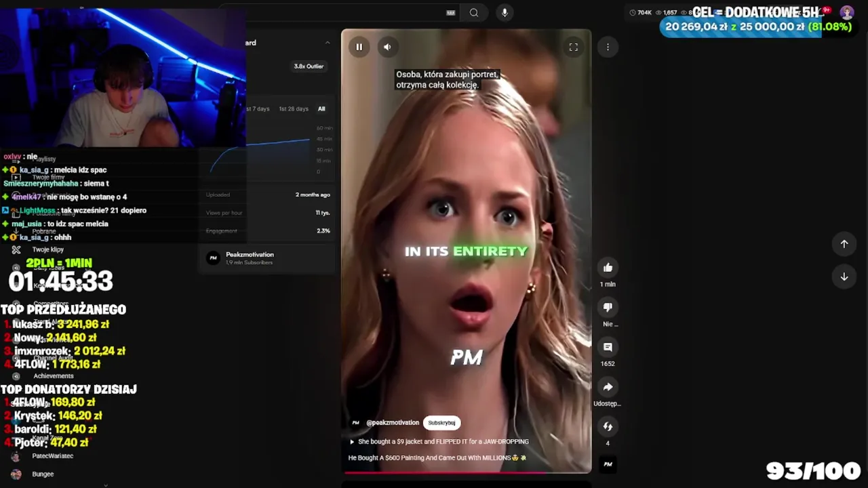Viewport: 868px width, 488px height.
Task: Collapse the stats panel chevron
Action: pos(328,43)
